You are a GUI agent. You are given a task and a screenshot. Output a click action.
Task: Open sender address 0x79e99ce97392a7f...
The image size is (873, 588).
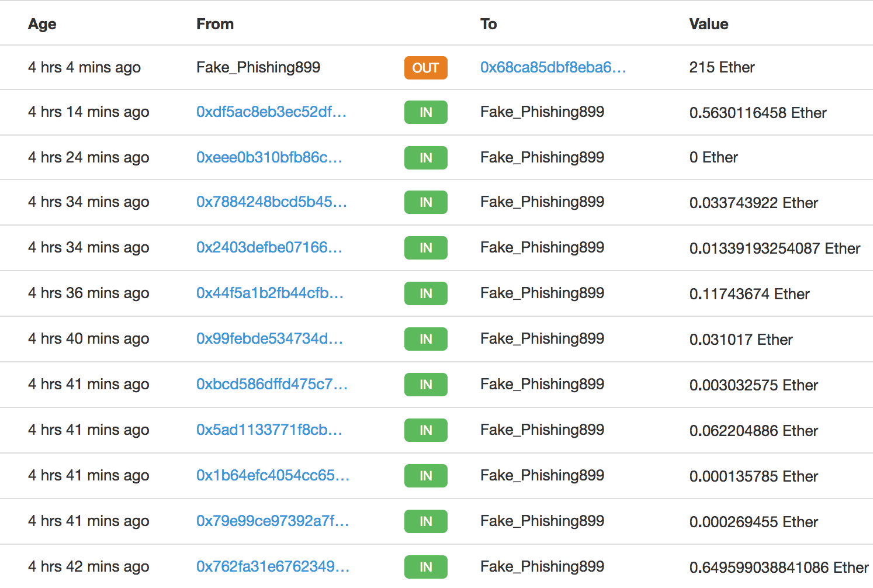point(272,521)
